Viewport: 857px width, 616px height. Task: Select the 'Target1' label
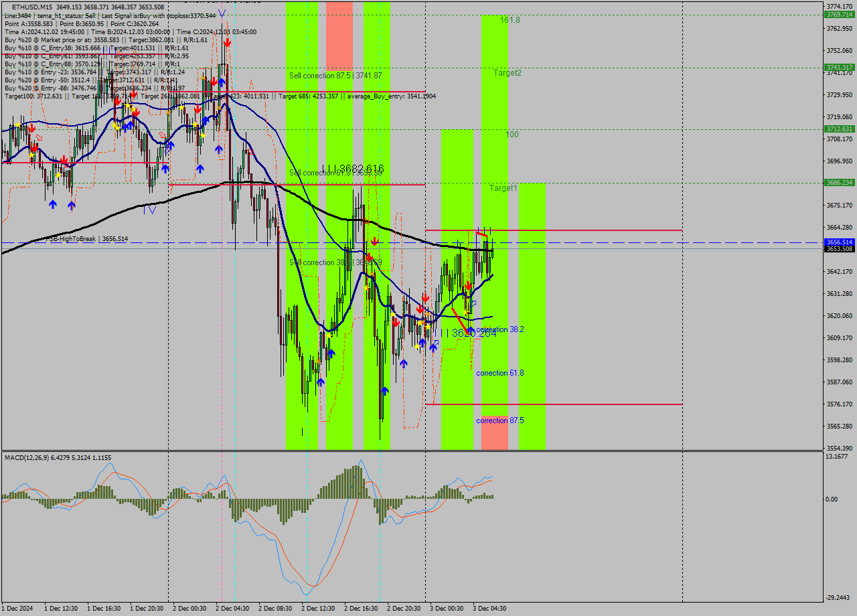click(503, 188)
